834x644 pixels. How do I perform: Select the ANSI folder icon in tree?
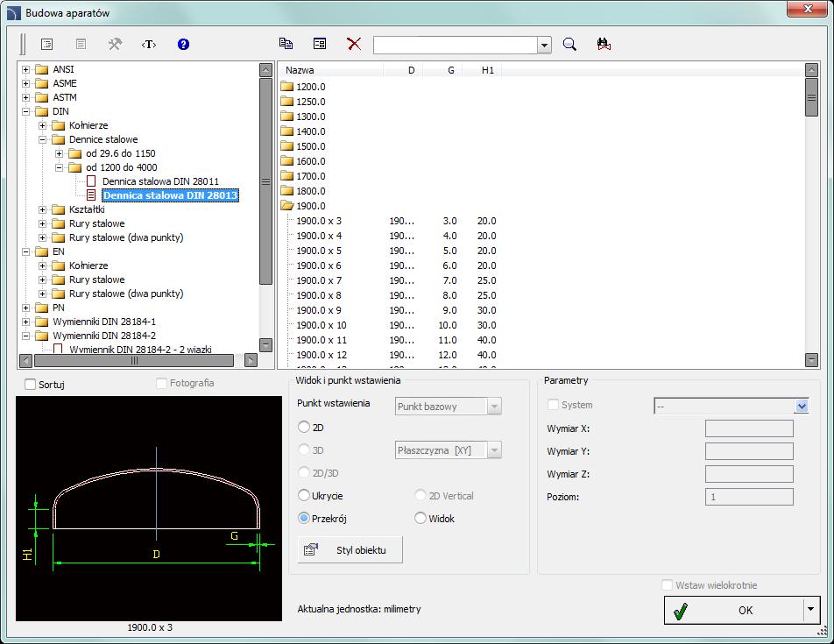(41, 69)
